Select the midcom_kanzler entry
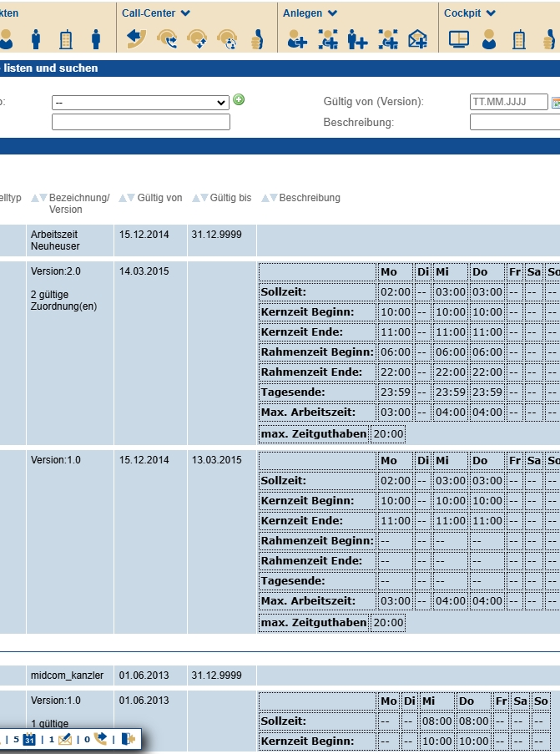The width and height of the screenshot is (560, 754). pos(67,676)
